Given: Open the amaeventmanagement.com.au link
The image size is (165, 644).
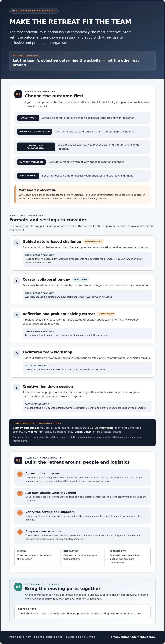Looking at the screenshot, I should tap(133, 637).
